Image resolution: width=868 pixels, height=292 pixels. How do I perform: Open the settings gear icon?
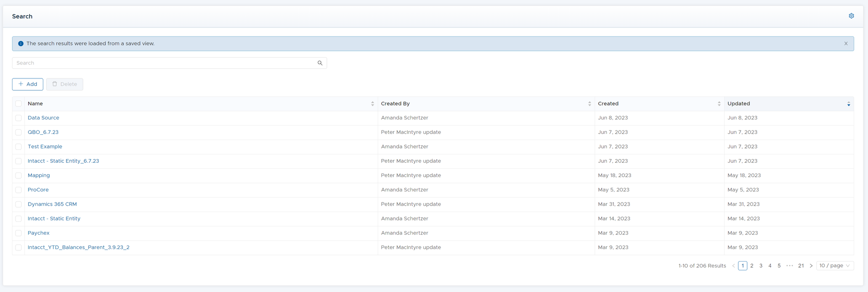[851, 16]
